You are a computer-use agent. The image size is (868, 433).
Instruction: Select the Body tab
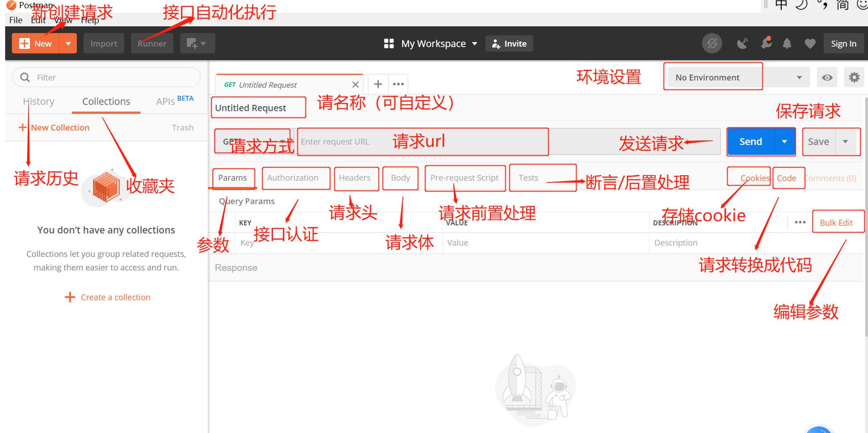click(400, 178)
